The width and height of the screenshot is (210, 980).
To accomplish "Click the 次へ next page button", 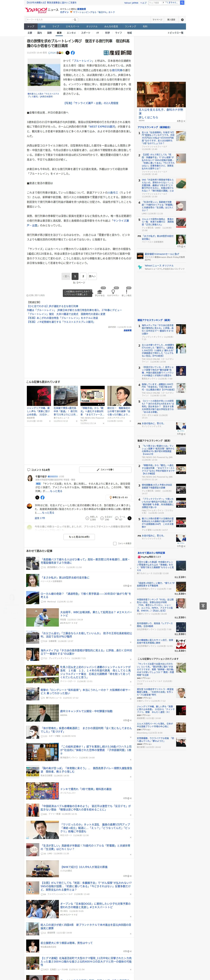I will tap(92, 276).
